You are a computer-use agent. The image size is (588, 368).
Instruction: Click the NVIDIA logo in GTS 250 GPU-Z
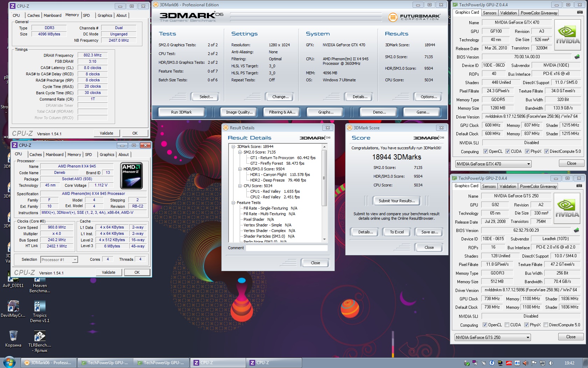point(567,209)
